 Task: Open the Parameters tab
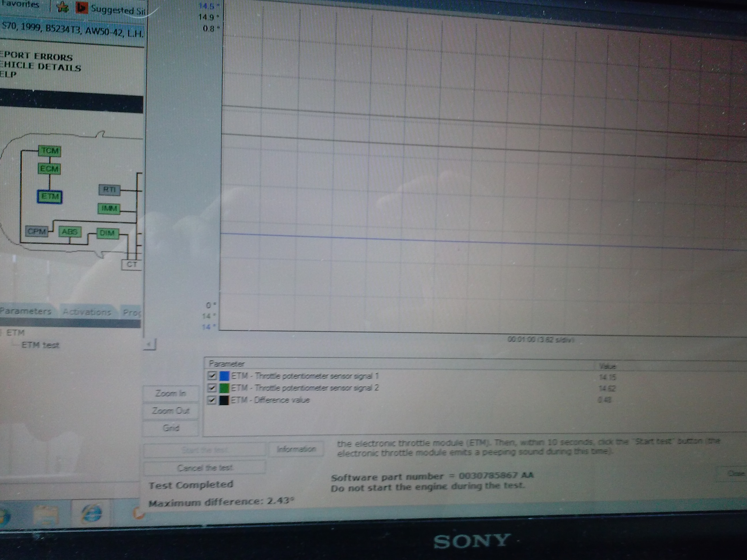[26, 311]
